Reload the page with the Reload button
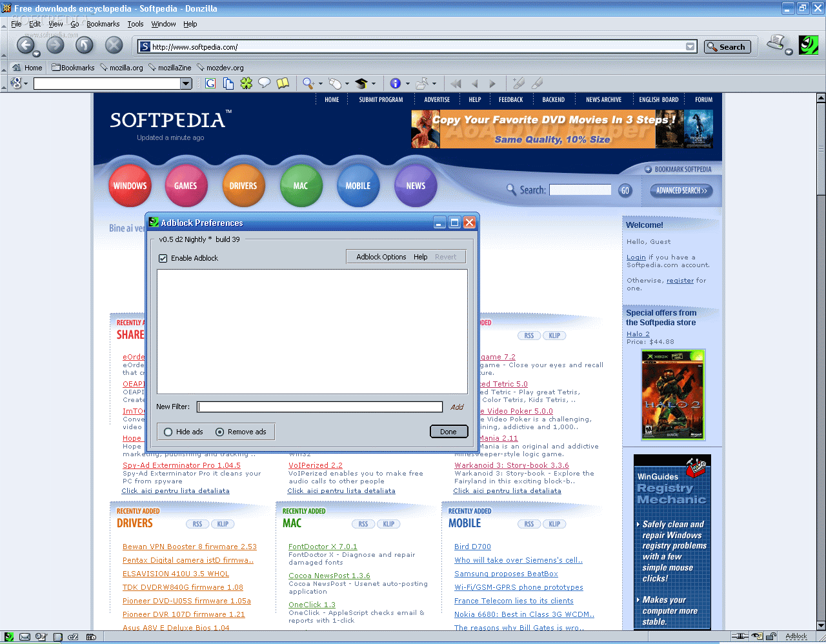Screen dimensions: 826x644 [x=85, y=45]
